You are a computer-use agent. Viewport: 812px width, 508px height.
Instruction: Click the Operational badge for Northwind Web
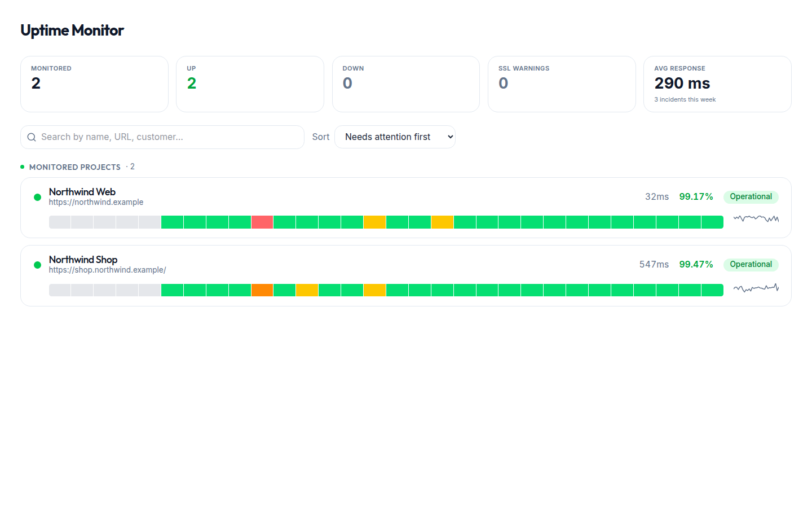[751, 197]
